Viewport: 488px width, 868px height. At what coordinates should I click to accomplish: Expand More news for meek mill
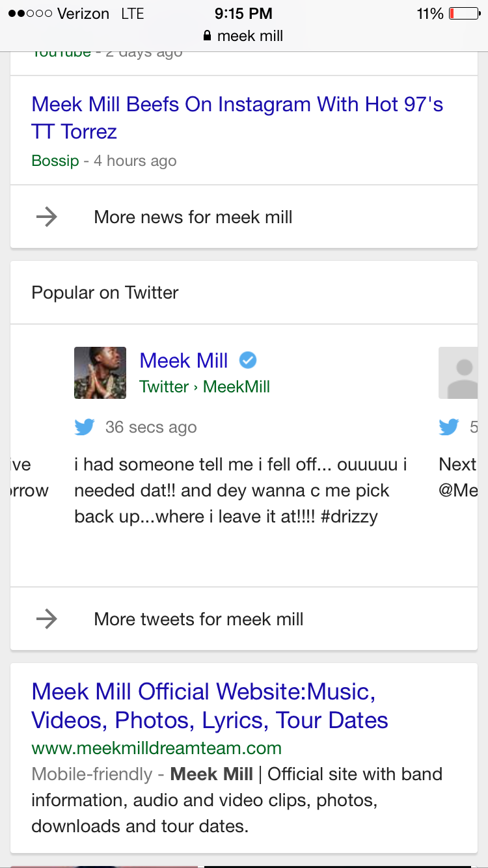coord(193,217)
